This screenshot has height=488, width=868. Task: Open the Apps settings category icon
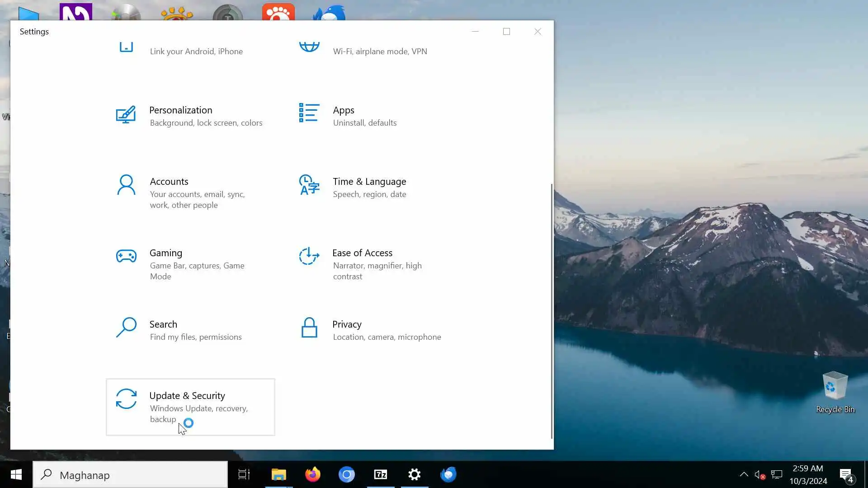(x=309, y=113)
